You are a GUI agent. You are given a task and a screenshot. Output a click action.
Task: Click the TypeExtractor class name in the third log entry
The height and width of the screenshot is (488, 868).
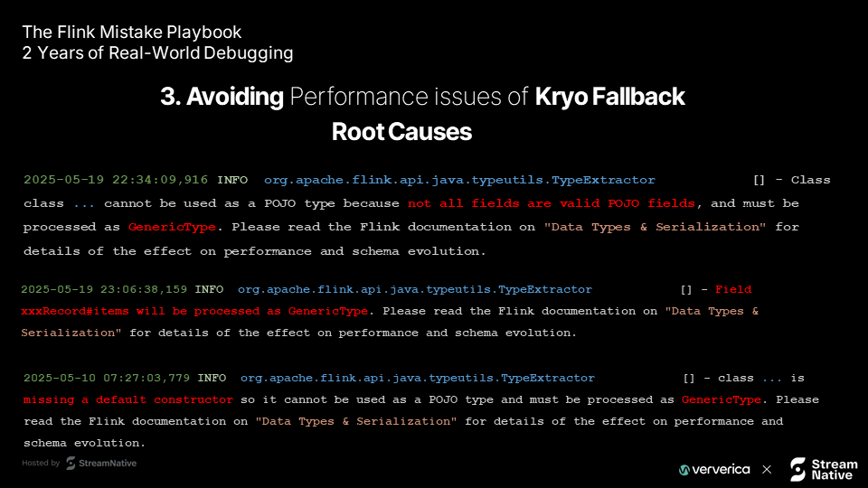click(418, 378)
